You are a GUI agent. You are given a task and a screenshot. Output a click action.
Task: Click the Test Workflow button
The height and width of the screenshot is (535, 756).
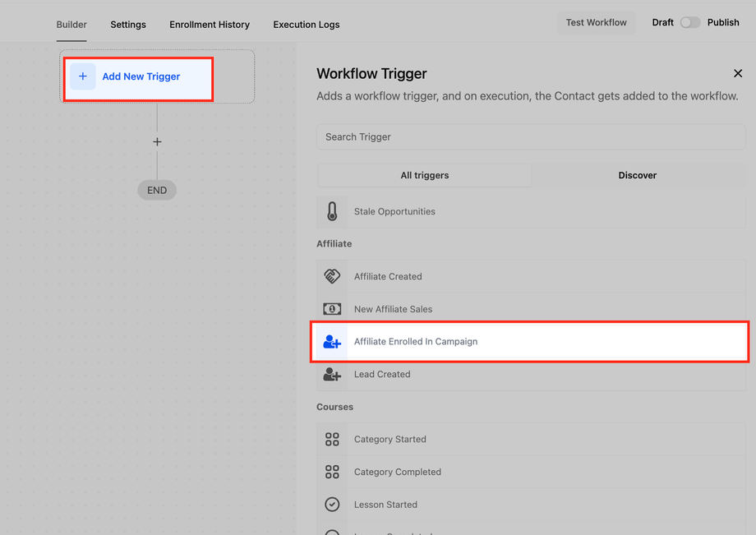tap(596, 22)
